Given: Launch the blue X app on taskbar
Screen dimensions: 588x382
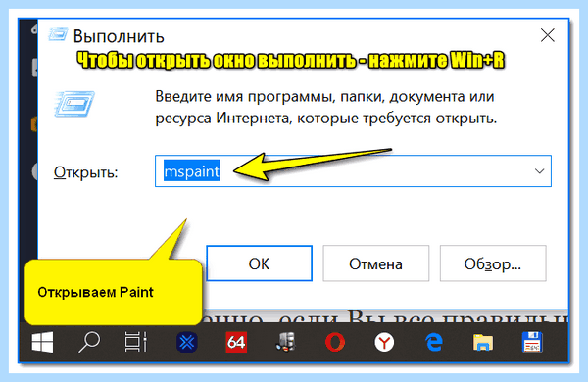Looking at the screenshot, I should coord(187,342).
